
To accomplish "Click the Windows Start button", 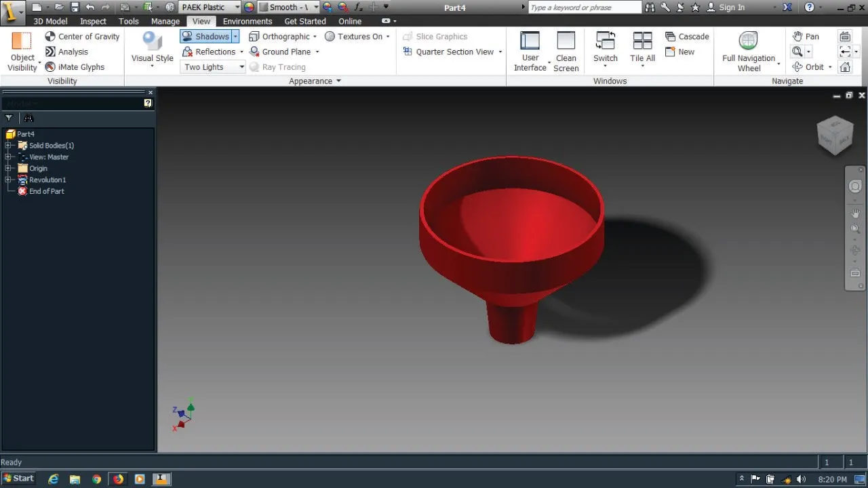I will click(18, 479).
